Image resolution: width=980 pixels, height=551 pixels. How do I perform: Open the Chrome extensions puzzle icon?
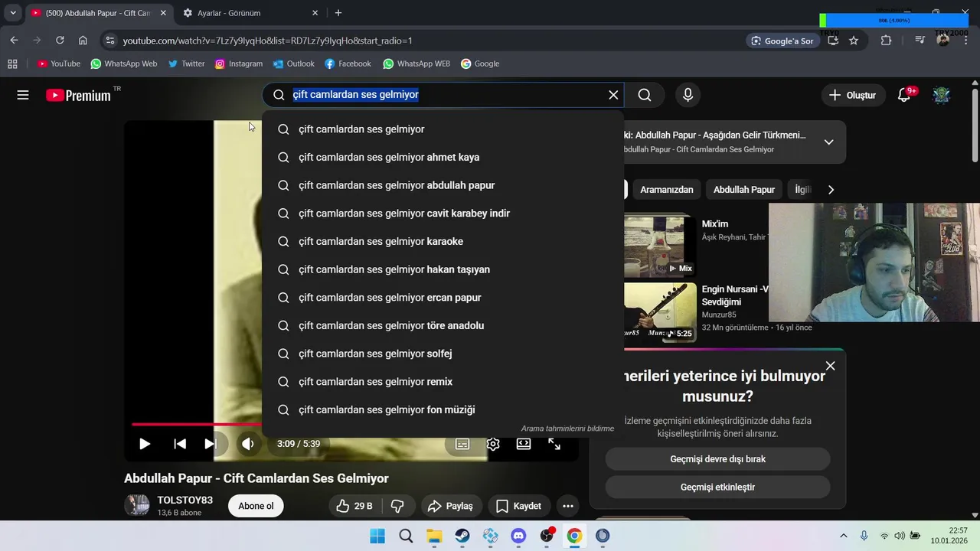pos(886,41)
